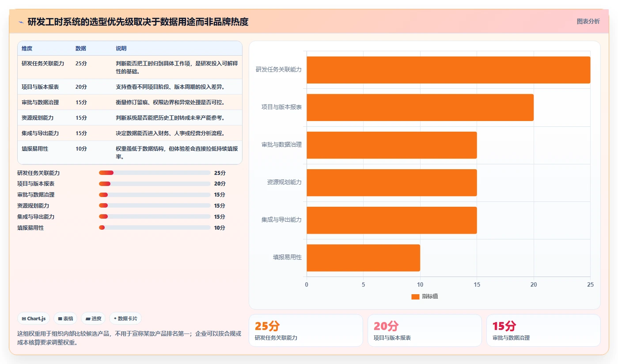
Task: Click the 项目与版本报表 chart bar
Action: pos(420,107)
